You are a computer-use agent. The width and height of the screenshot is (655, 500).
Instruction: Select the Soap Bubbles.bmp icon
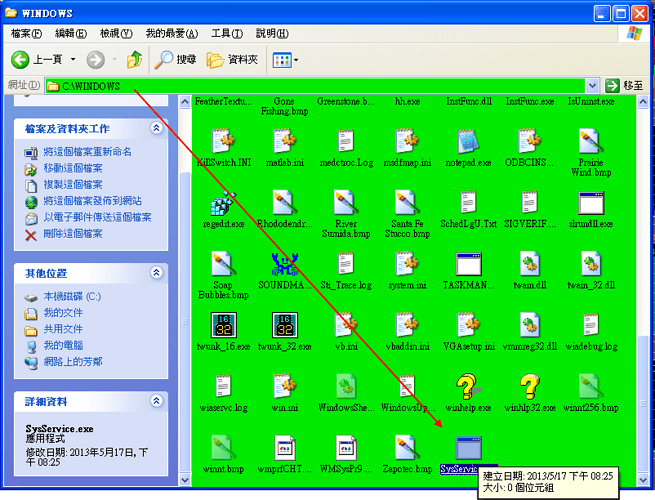click(x=223, y=264)
